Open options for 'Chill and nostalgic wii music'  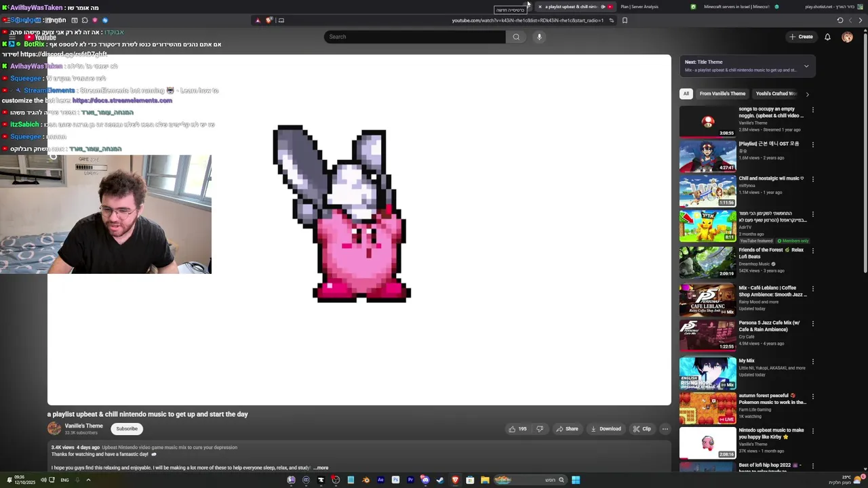click(x=812, y=180)
